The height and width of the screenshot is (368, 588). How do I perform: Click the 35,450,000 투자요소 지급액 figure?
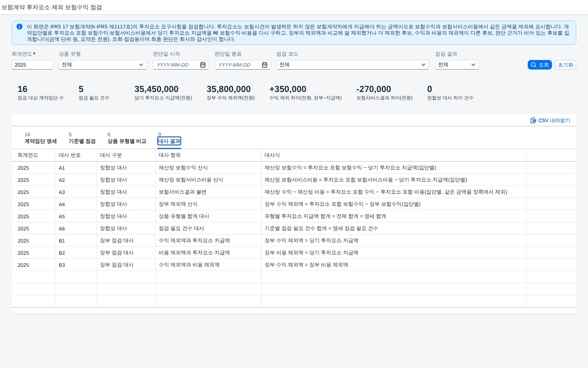tap(156, 89)
